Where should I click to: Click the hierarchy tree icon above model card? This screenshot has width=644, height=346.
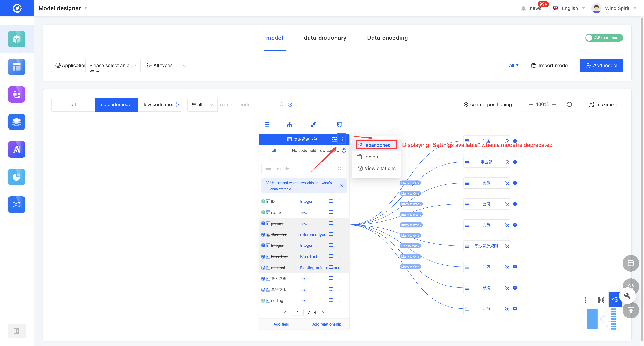click(289, 124)
